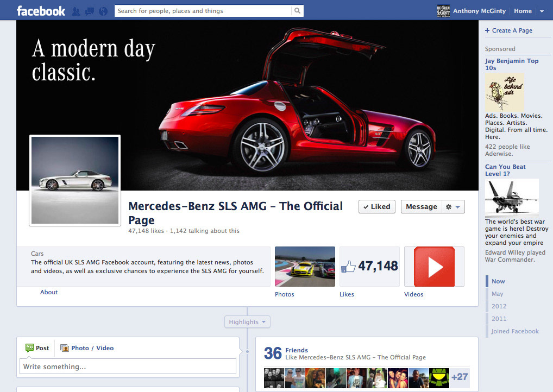
Task: Click the Videos label
Action: (413, 294)
